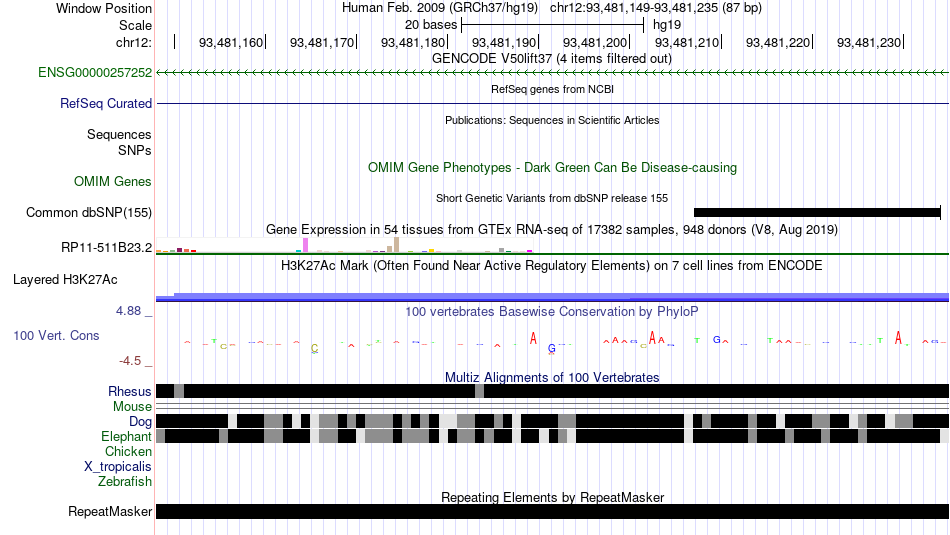950x535 pixels.
Task: Select the Mouse alignment label
Action: (x=132, y=407)
